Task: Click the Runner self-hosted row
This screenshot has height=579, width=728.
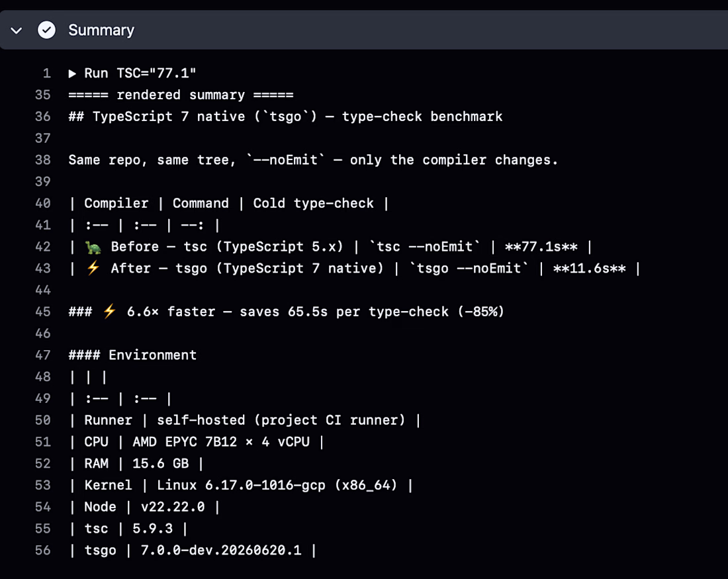Action: pos(244,420)
